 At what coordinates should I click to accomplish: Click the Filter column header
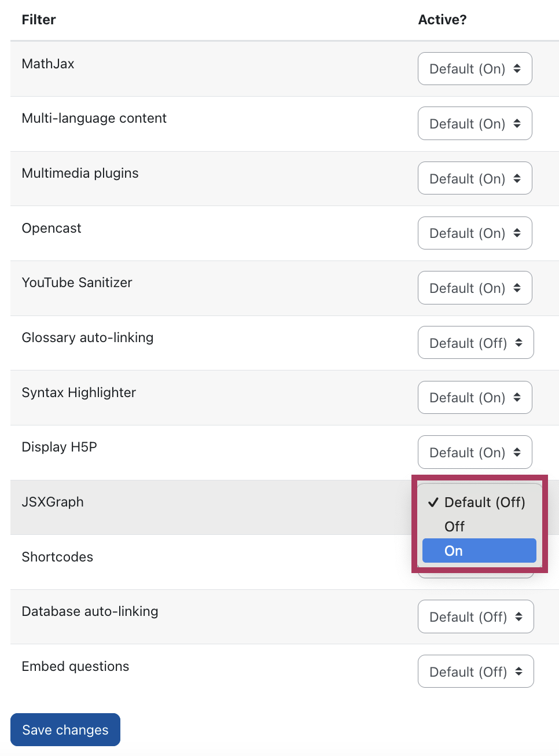click(x=38, y=19)
